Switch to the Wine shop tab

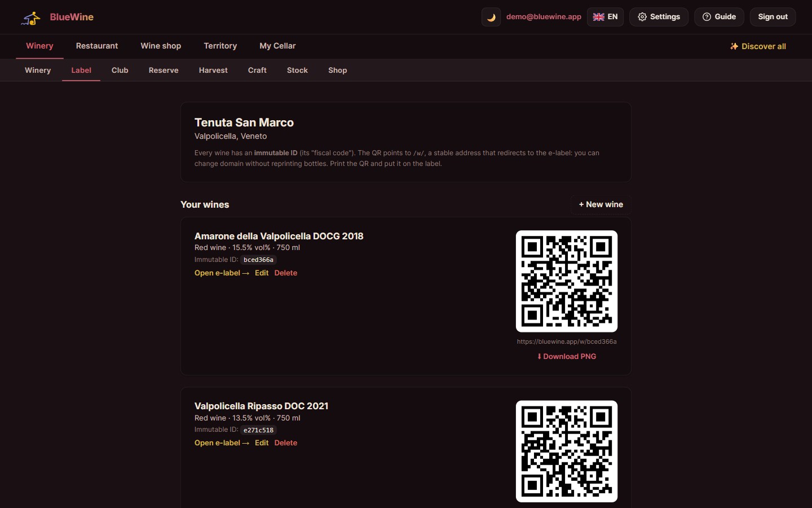161,46
